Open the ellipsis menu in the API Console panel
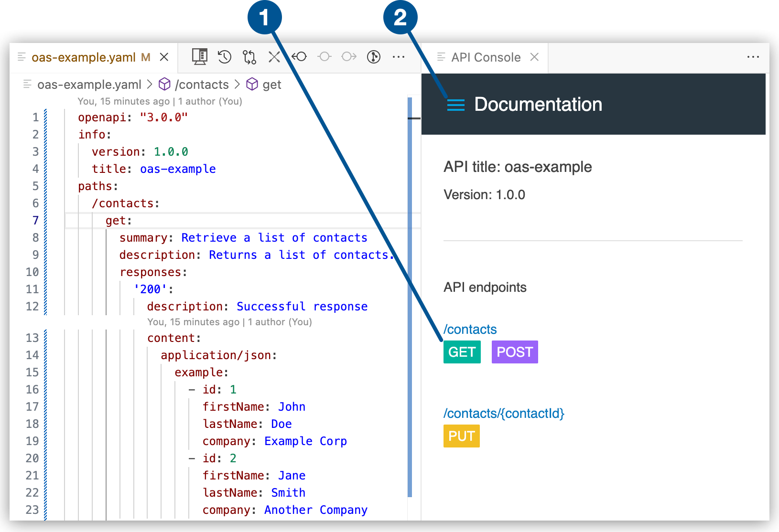Image resolution: width=779 pixels, height=532 pixels. 753,57
